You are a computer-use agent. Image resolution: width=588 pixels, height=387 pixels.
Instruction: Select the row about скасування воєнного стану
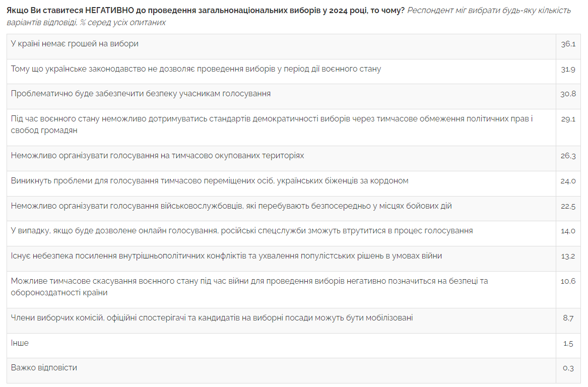click(249, 287)
